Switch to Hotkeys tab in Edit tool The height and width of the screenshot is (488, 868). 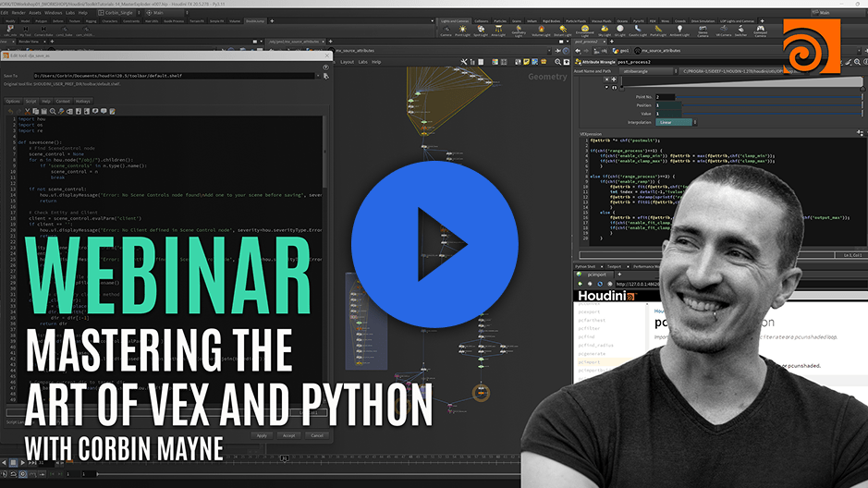click(83, 102)
